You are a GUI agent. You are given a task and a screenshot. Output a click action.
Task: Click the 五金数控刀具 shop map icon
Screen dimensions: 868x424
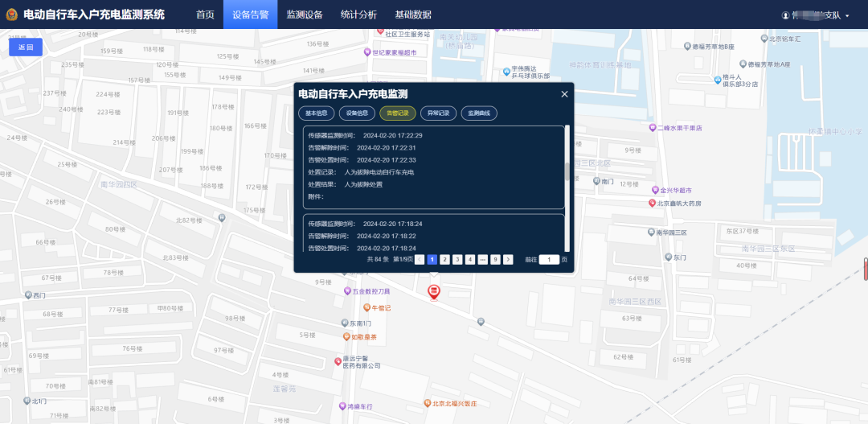click(x=347, y=291)
